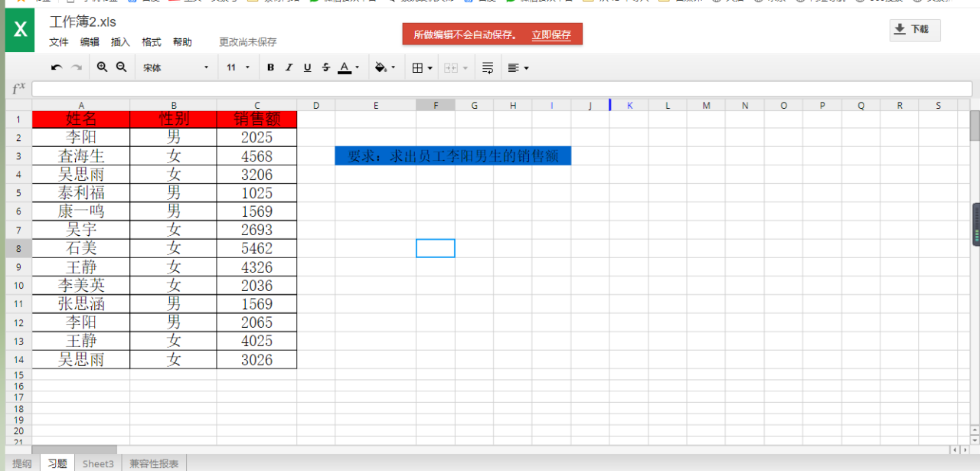The height and width of the screenshot is (471, 980).
Task: Click the redo arrow icon
Action: pyautogui.click(x=77, y=67)
